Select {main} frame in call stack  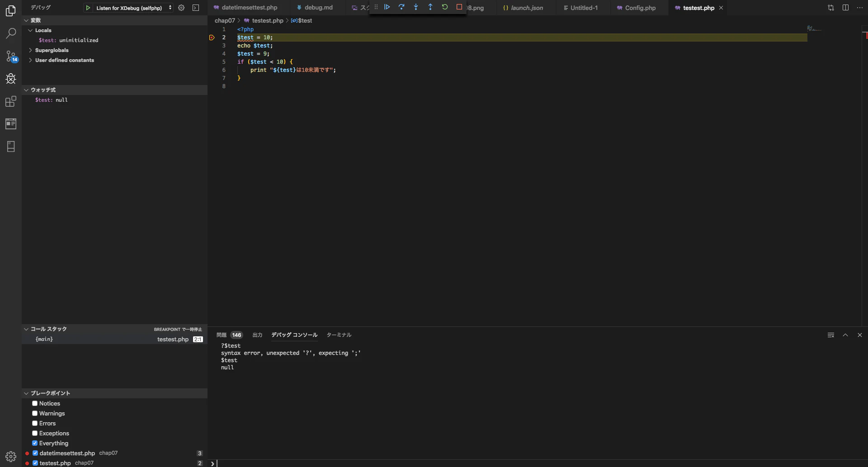click(114, 339)
